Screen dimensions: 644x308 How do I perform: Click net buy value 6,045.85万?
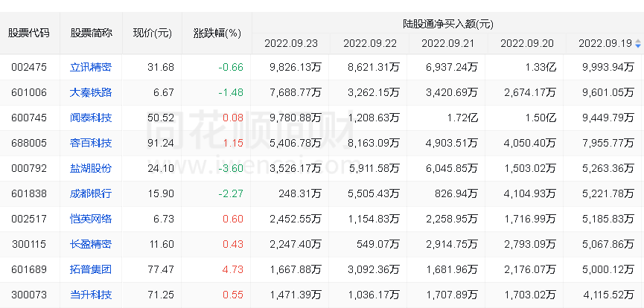[x=452, y=168]
